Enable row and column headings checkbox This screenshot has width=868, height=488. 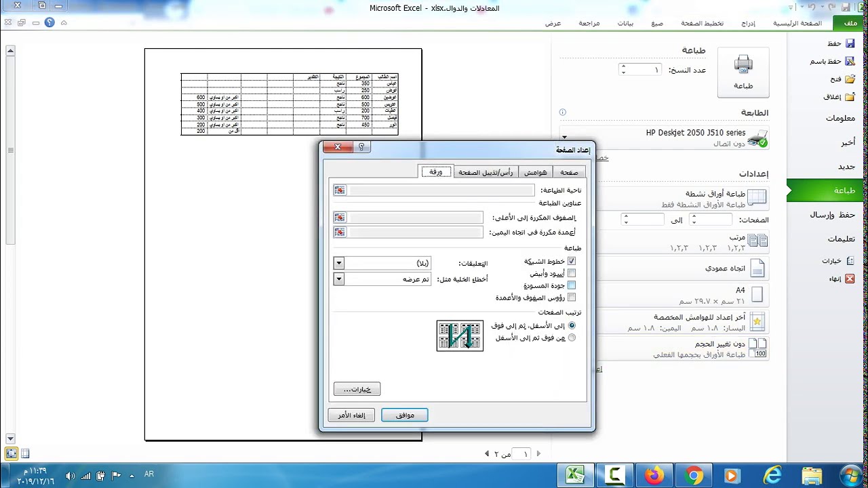(x=571, y=298)
